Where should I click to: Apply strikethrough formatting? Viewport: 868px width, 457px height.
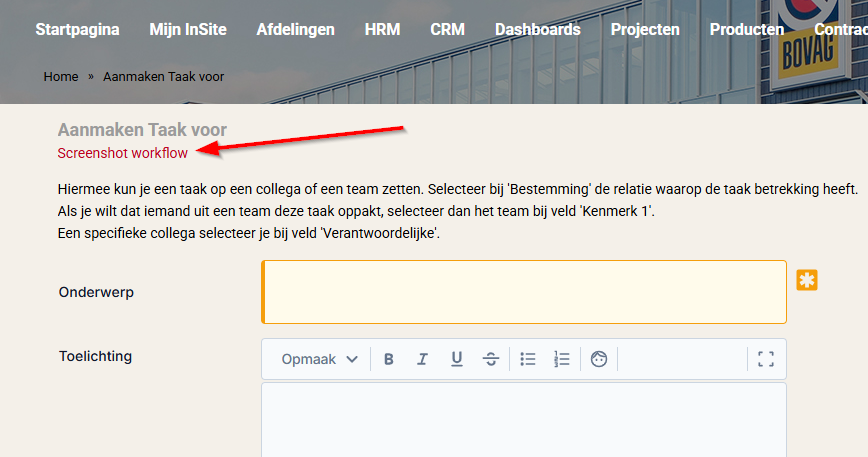coord(490,360)
